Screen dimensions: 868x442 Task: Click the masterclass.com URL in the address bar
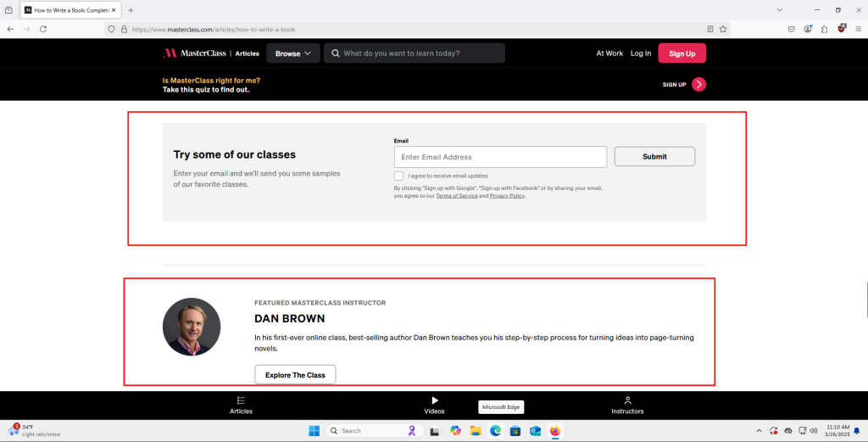tap(213, 30)
